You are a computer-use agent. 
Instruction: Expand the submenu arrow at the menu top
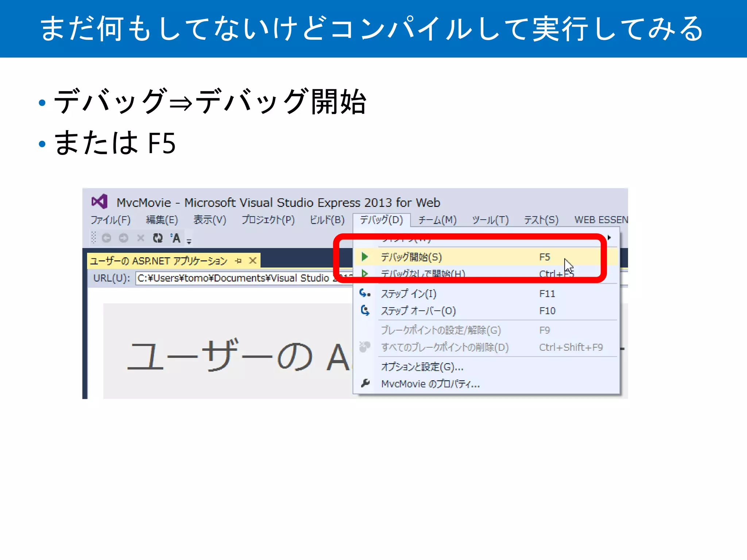point(609,238)
